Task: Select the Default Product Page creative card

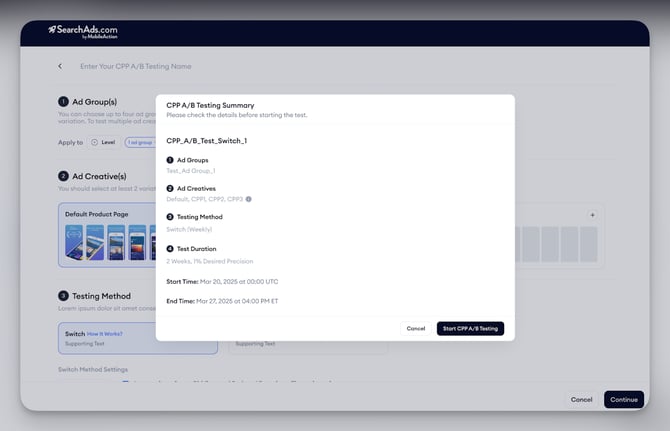Action: (x=103, y=236)
